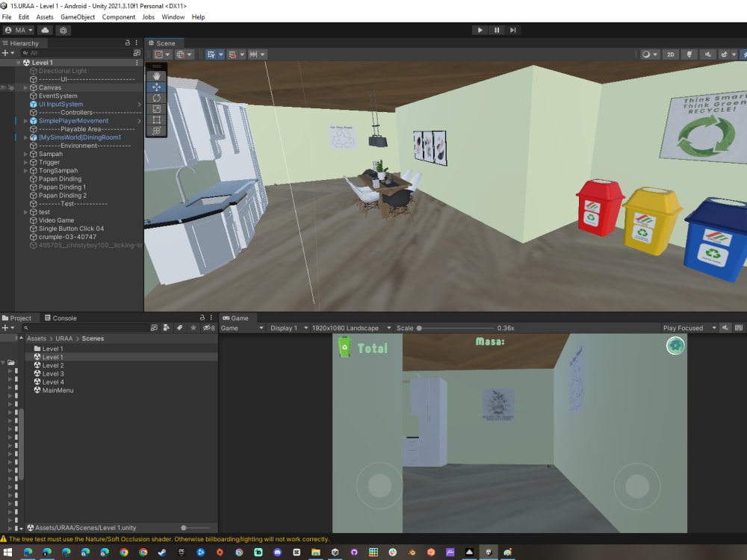Open the Unity cloud services panel

46,30
